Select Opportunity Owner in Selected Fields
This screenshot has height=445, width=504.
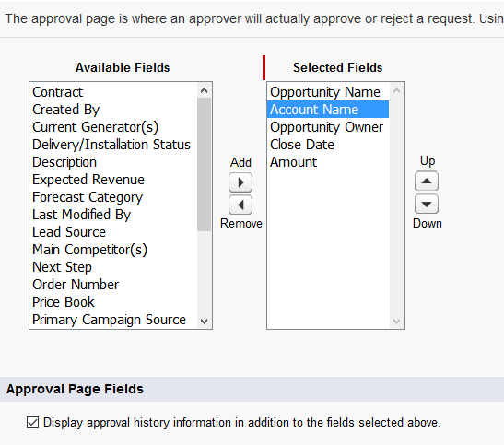point(328,127)
